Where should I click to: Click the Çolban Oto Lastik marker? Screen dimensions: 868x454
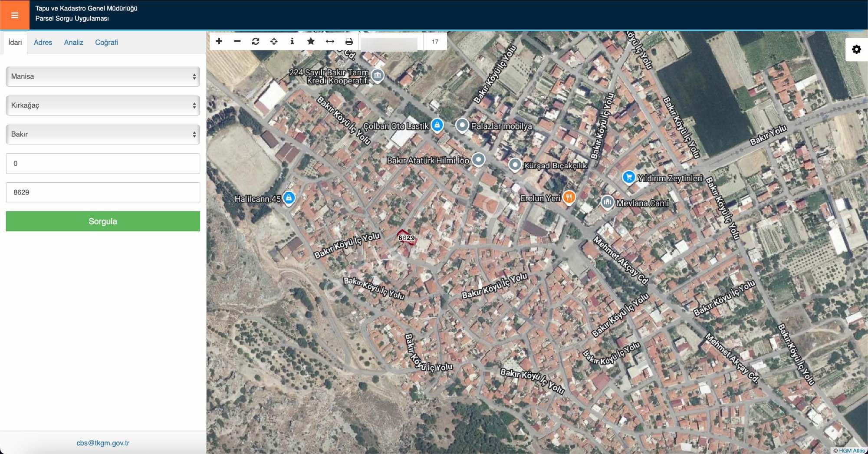(x=437, y=125)
